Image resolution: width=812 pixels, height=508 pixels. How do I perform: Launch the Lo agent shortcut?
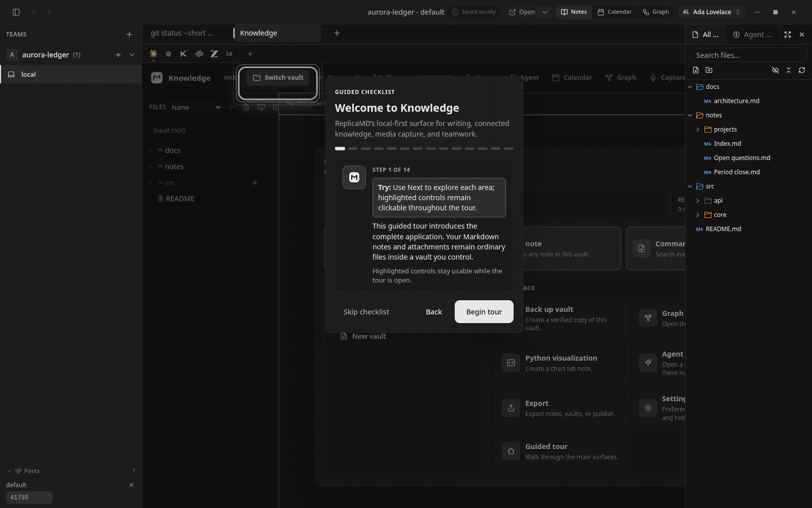point(229,54)
